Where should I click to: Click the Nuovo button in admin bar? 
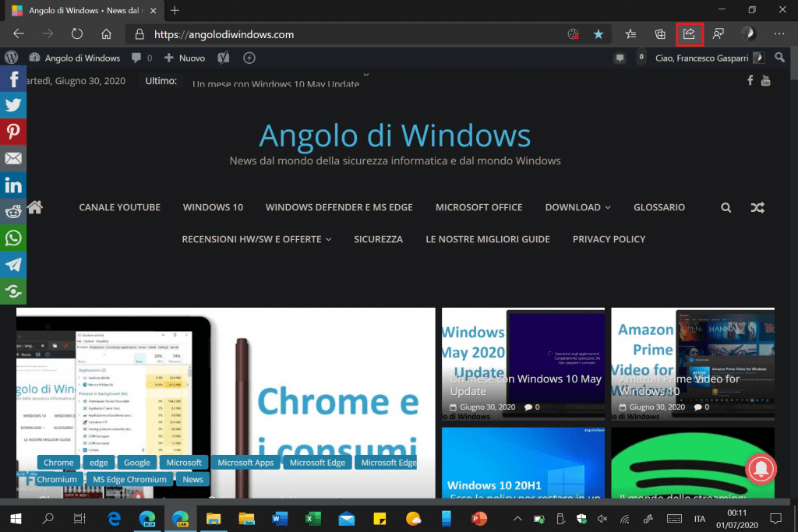[x=185, y=58]
